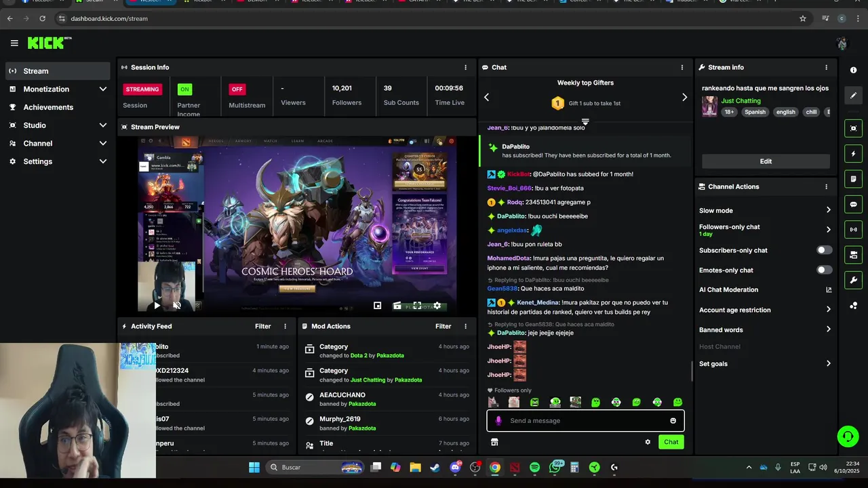Open Discord from the taskbar
Viewport: 868px width, 488px height.
[x=456, y=467]
